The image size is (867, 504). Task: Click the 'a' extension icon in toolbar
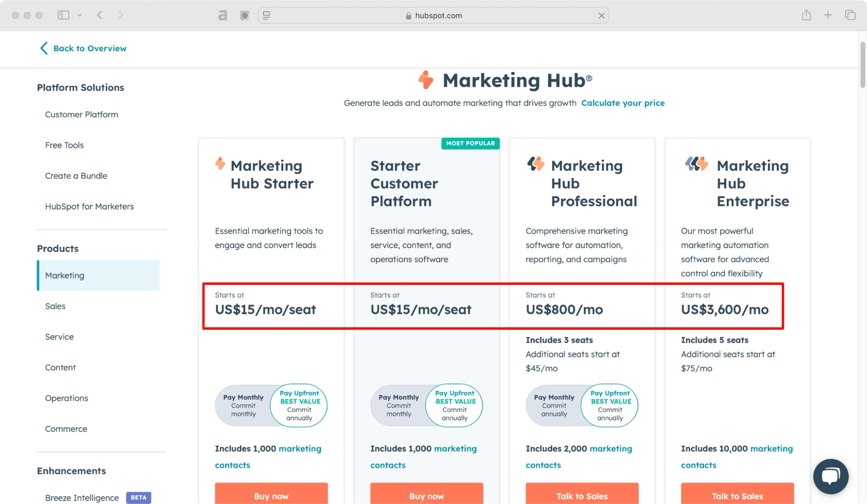[222, 16]
